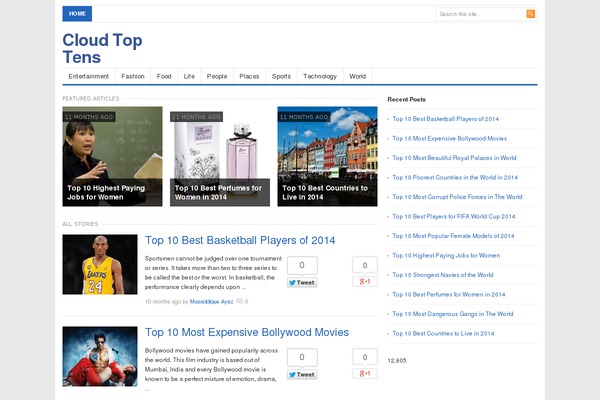
Task: Click the basketball player article thumbnail
Action: click(x=100, y=264)
